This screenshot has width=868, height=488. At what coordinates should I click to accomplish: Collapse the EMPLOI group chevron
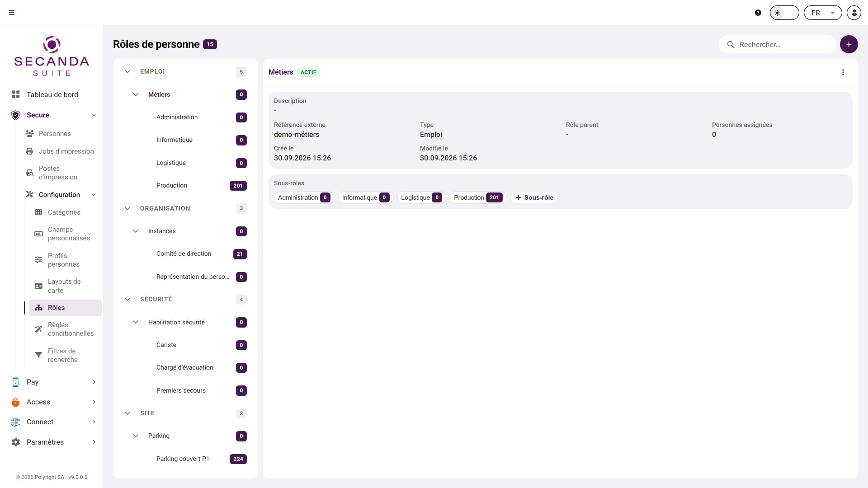click(x=127, y=71)
